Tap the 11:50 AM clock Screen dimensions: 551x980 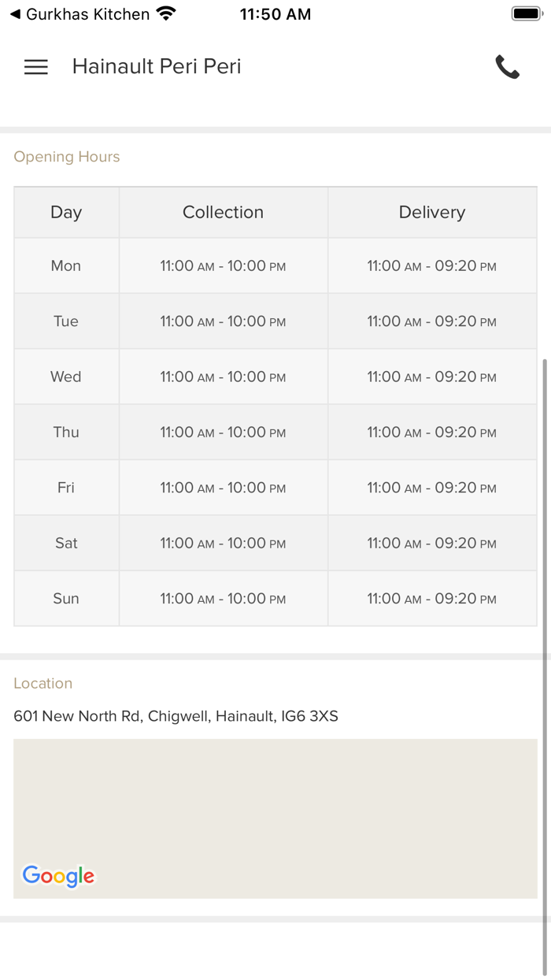tap(275, 14)
